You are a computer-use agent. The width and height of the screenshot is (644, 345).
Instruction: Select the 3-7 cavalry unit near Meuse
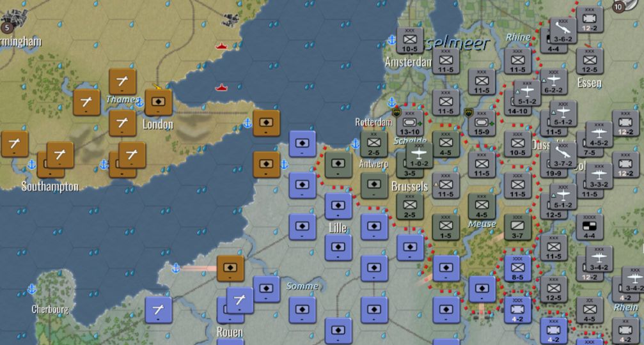[x=517, y=227]
